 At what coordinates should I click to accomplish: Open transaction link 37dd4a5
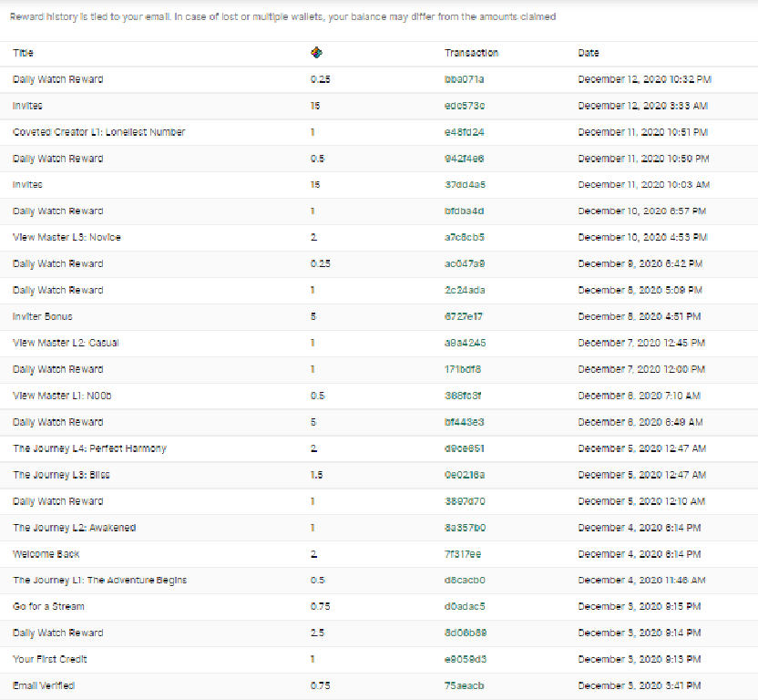point(465,185)
